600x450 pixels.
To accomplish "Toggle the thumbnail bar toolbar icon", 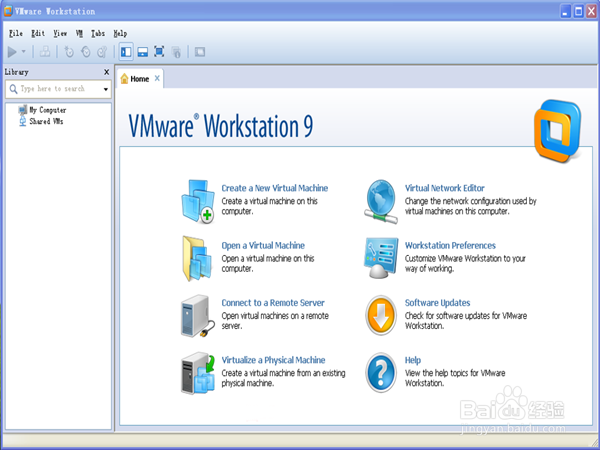I will (143, 52).
